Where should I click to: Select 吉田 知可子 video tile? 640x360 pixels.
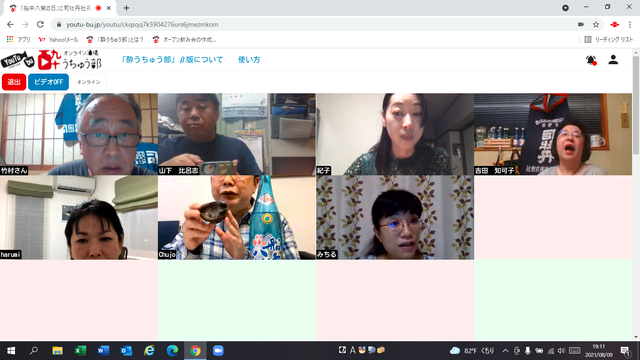pyautogui.click(x=553, y=134)
